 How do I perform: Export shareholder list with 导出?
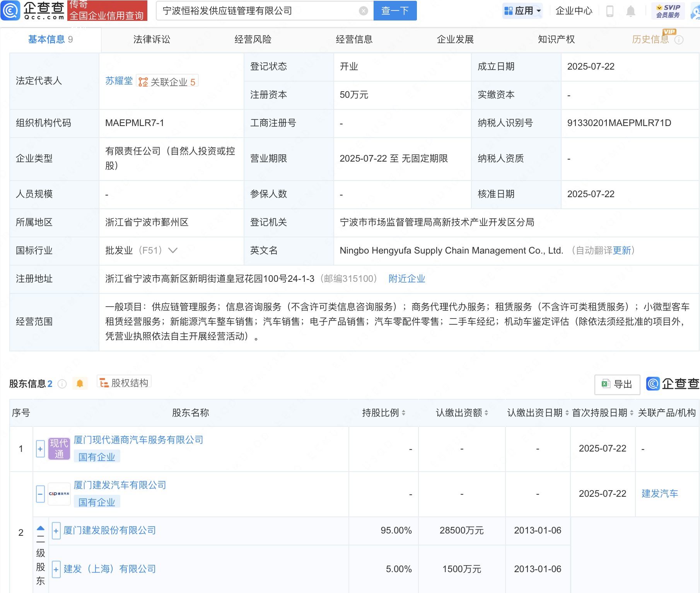[617, 384]
